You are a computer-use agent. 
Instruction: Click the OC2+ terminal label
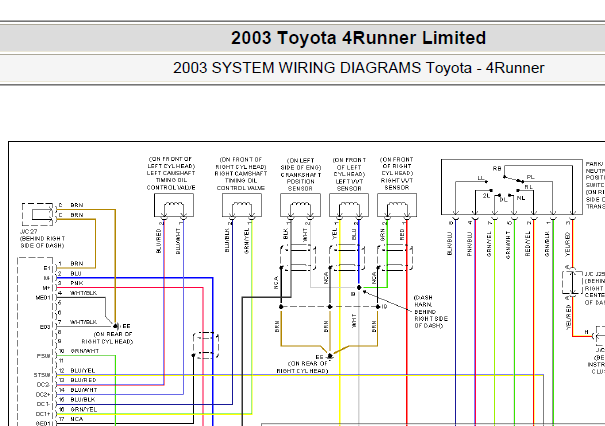coord(43,394)
